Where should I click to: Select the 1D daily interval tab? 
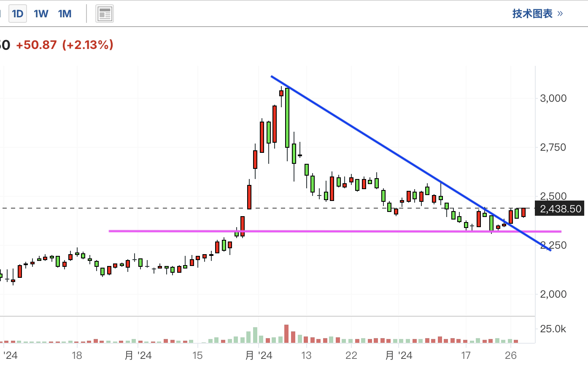(18, 14)
